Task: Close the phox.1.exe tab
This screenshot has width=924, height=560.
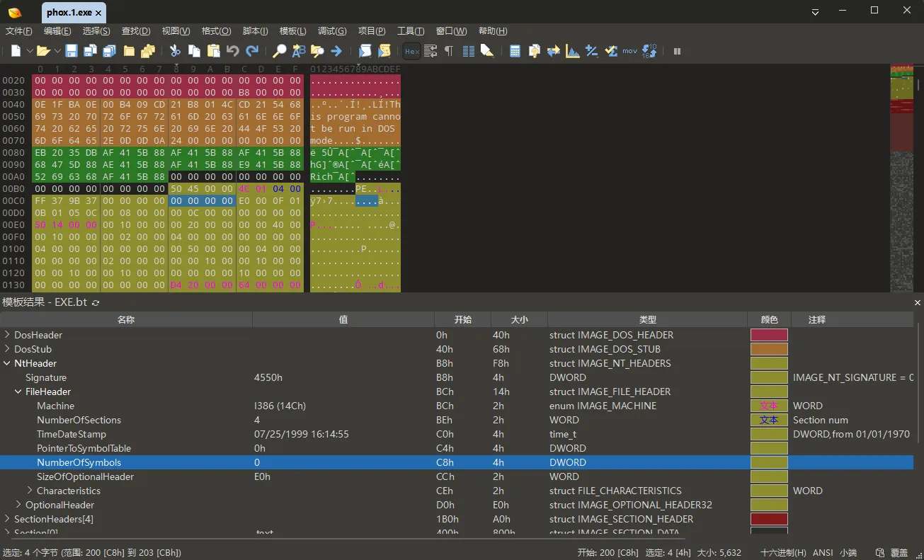Action: point(98,13)
